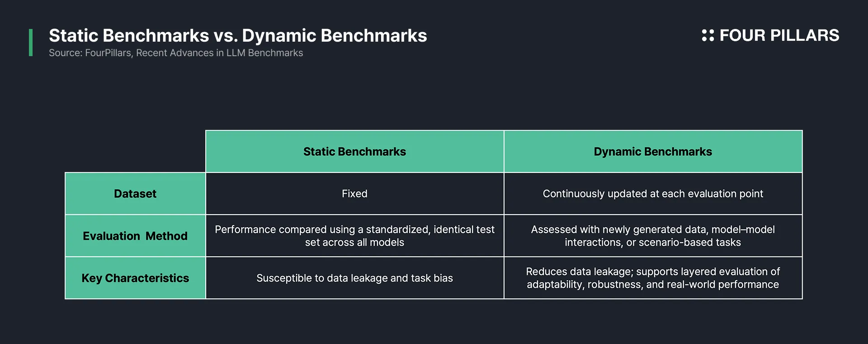Image resolution: width=868 pixels, height=344 pixels.
Task: Click the source line mentioning Recent Advances
Action: pyautogui.click(x=176, y=53)
